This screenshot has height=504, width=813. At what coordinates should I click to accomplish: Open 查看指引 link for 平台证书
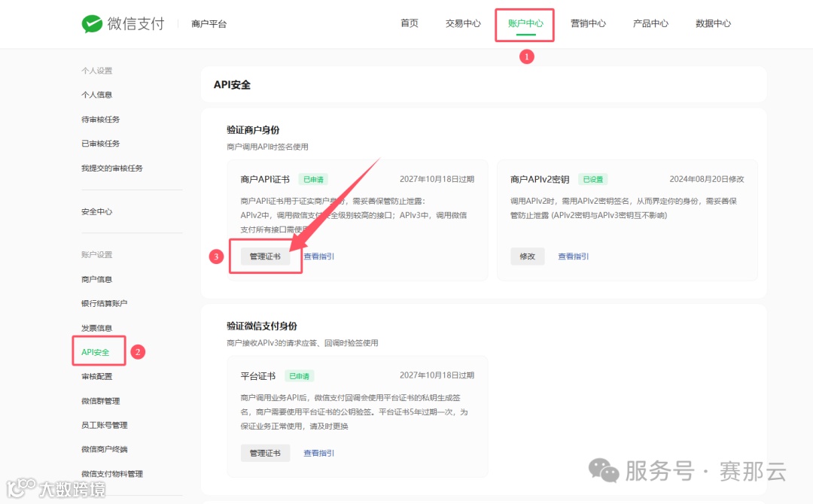(319, 454)
